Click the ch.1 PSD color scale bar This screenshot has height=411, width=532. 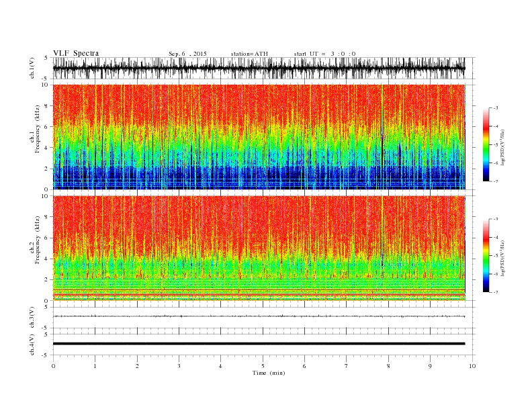coord(486,145)
